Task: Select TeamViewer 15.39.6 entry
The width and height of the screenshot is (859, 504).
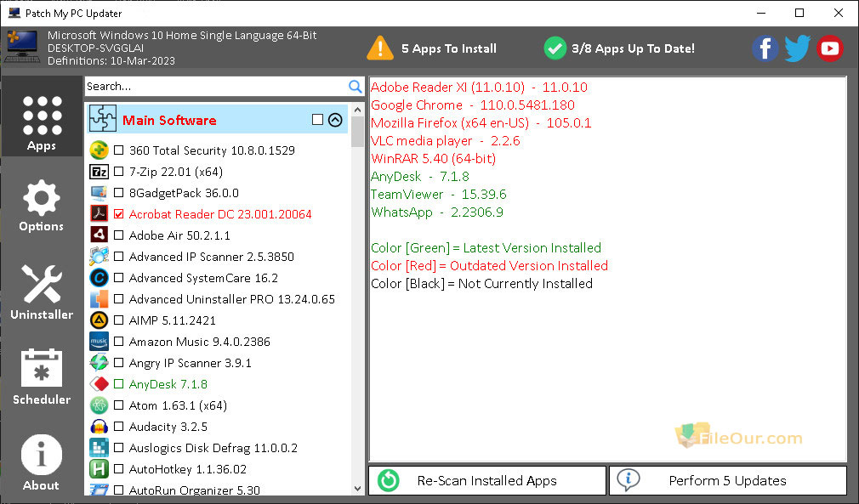Action: 439,195
